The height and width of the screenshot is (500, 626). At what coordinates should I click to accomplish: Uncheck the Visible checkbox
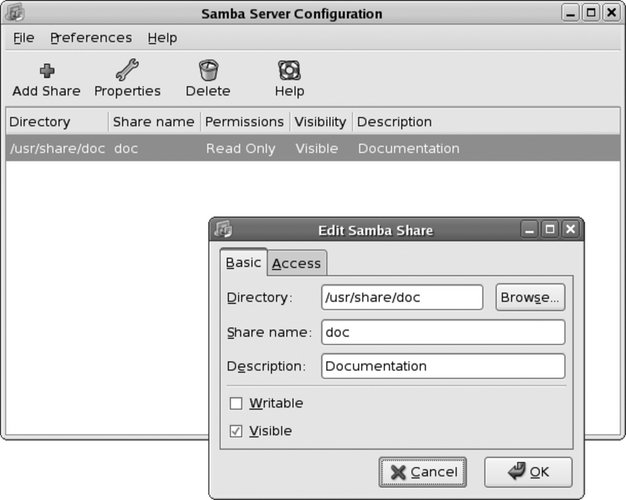click(x=236, y=431)
